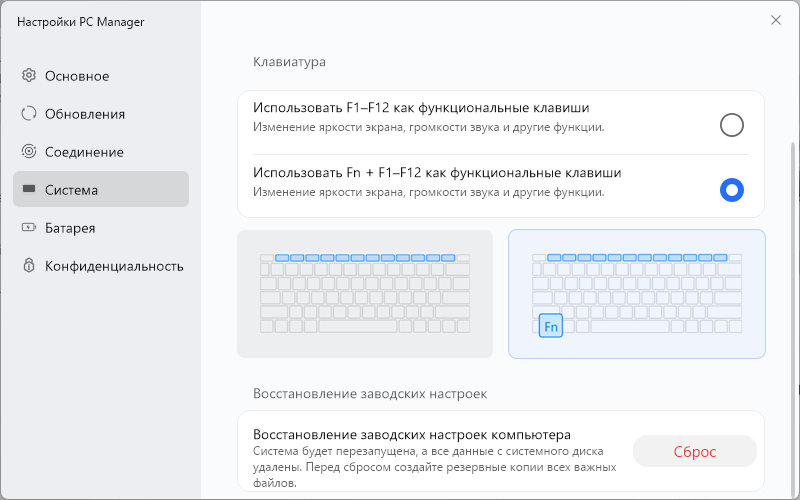Click the Соединение icon in sidebar
The height and width of the screenshot is (500, 800).
29,152
